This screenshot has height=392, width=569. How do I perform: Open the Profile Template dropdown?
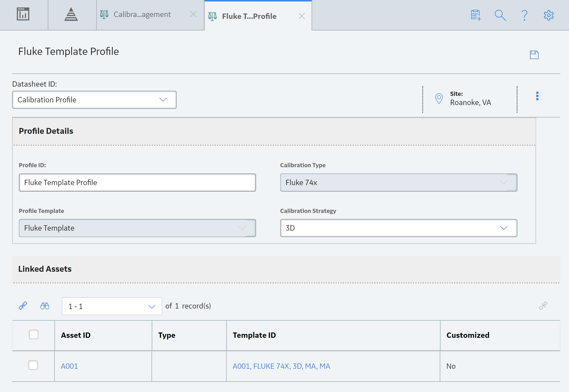point(137,228)
